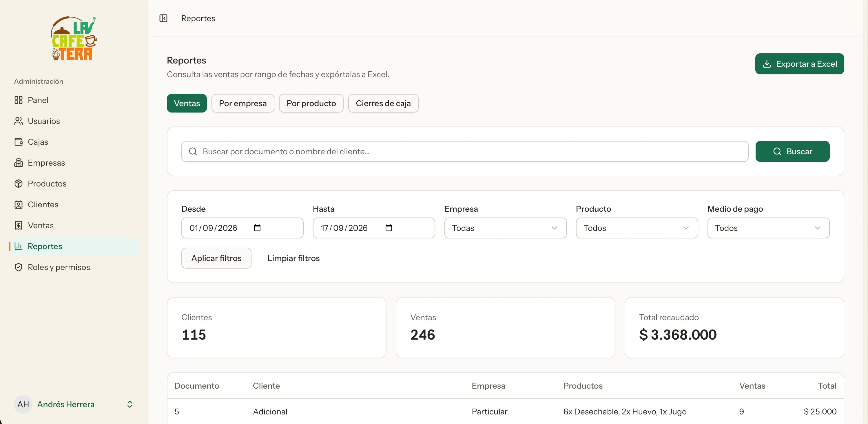Image resolution: width=868 pixels, height=424 pixels.
Task: Expand the Andrés Herrera account menu chevrons
Action: (x=130, y=404)
